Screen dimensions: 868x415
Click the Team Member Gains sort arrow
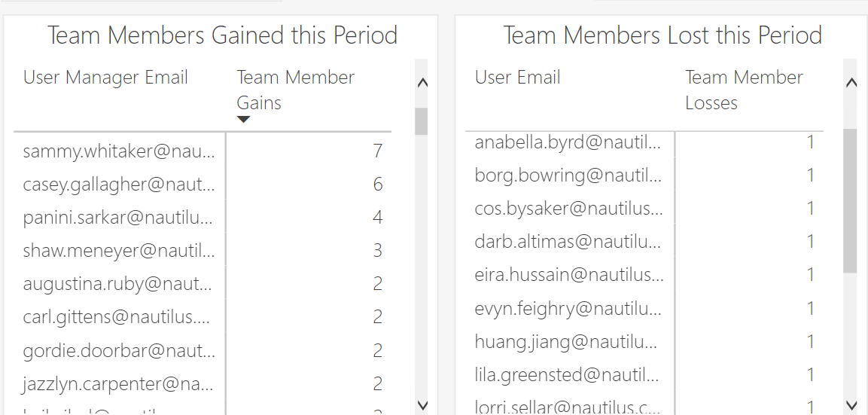click(x=243, y=120)
